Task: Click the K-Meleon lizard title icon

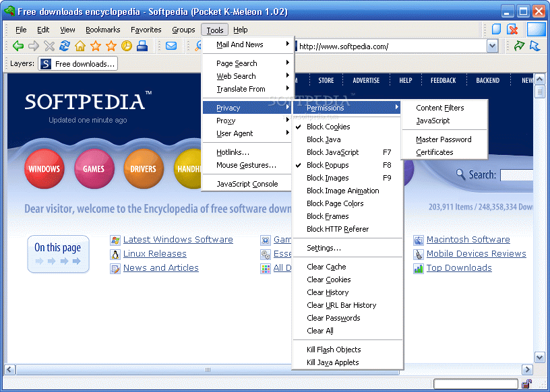Action: [x=9, y=11]
